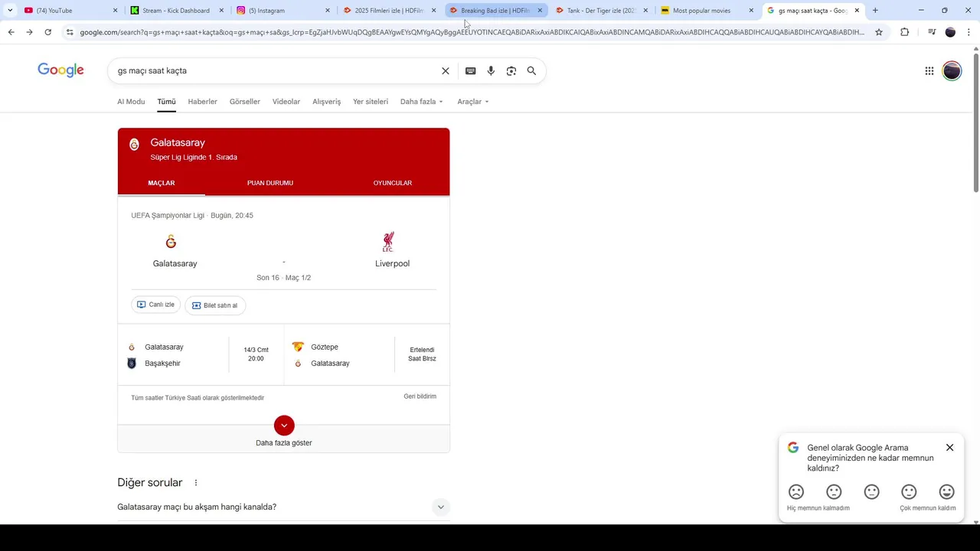
Task: Click the Bilet satın al button
Action: (215, 305)
